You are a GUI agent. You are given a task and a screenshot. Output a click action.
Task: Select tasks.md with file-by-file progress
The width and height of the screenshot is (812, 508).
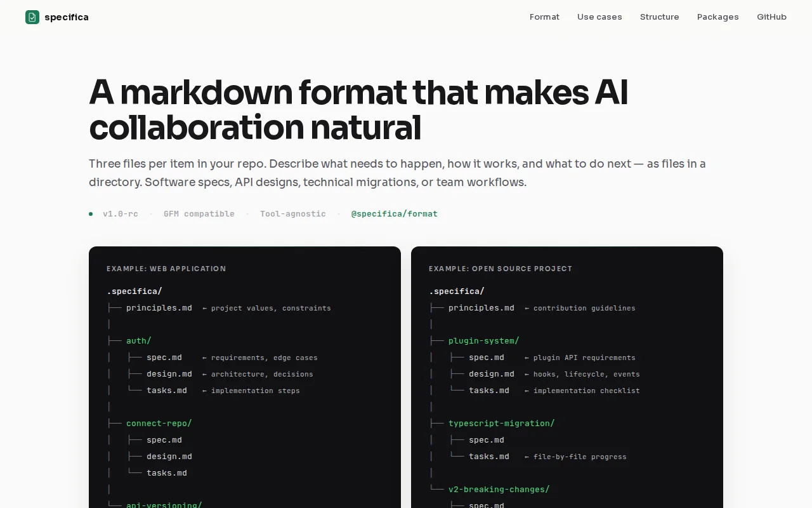click(489, 457)
